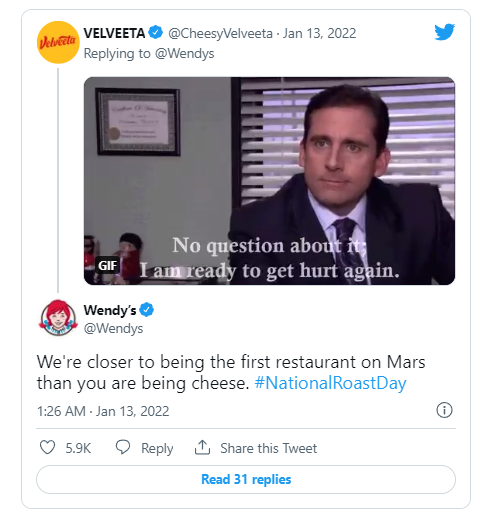Click the Twitter bird logo icon

tap(444, 32)
